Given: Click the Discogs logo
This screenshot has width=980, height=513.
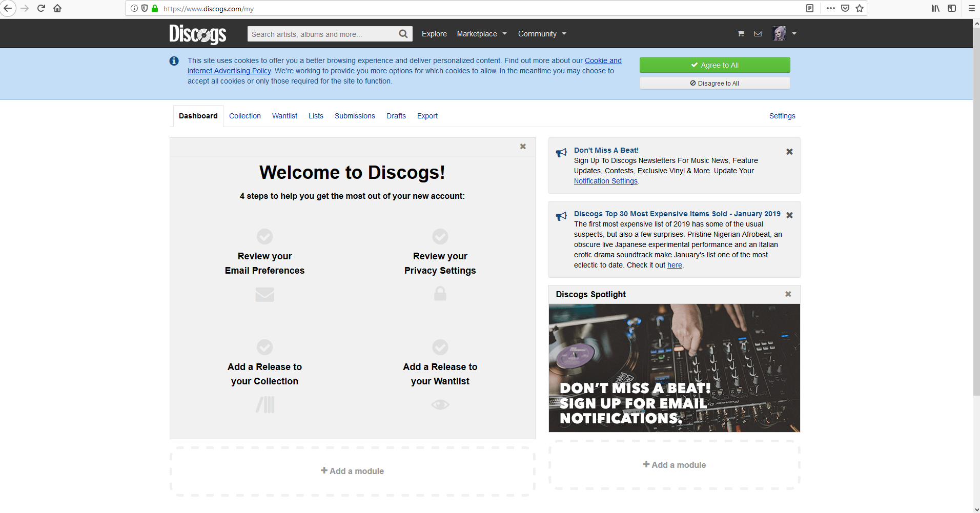Looking at the screenshot, I should point(198,34).
